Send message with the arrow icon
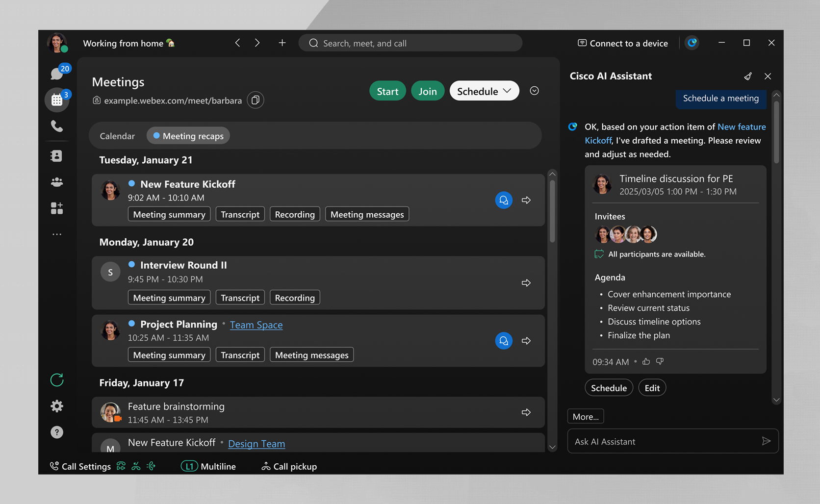 pos(766,441)
